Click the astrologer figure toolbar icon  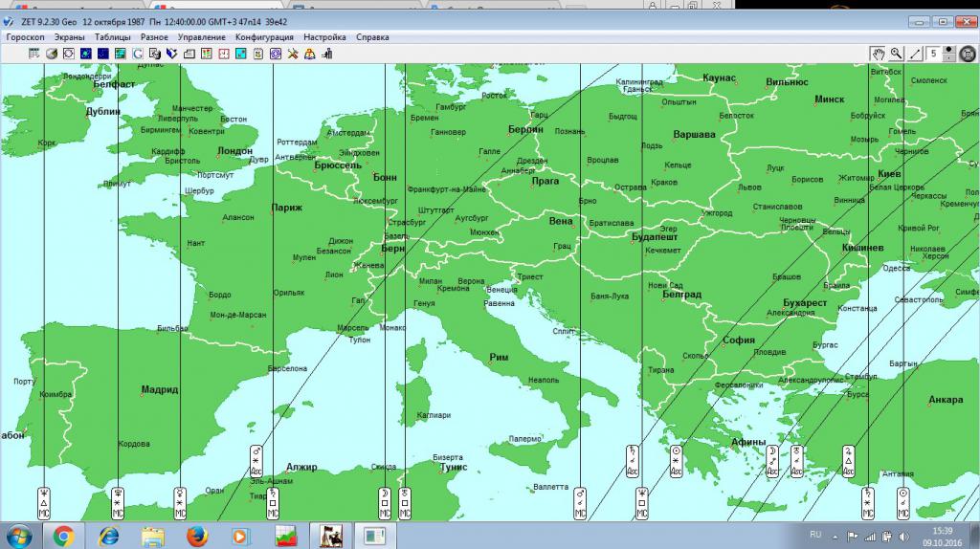point(310,54)
